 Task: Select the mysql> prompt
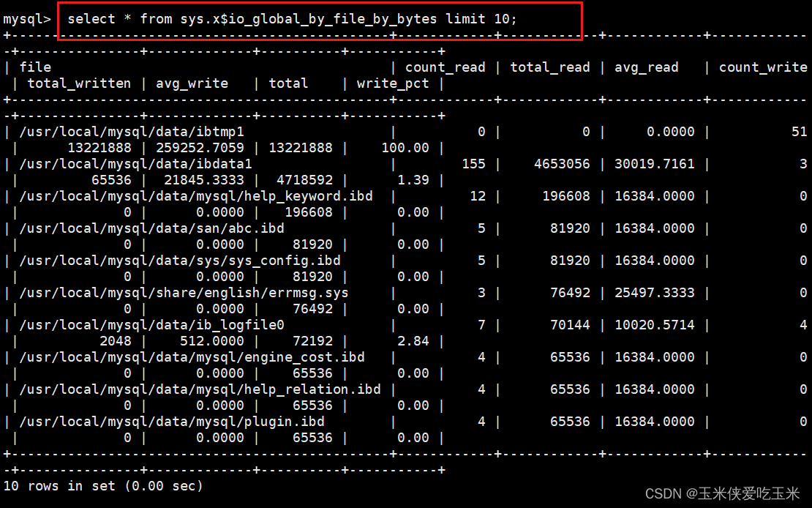click(26, 19)
